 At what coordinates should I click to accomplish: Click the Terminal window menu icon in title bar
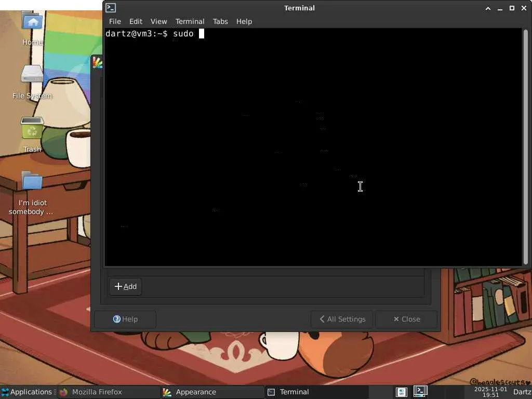point(111,8)
